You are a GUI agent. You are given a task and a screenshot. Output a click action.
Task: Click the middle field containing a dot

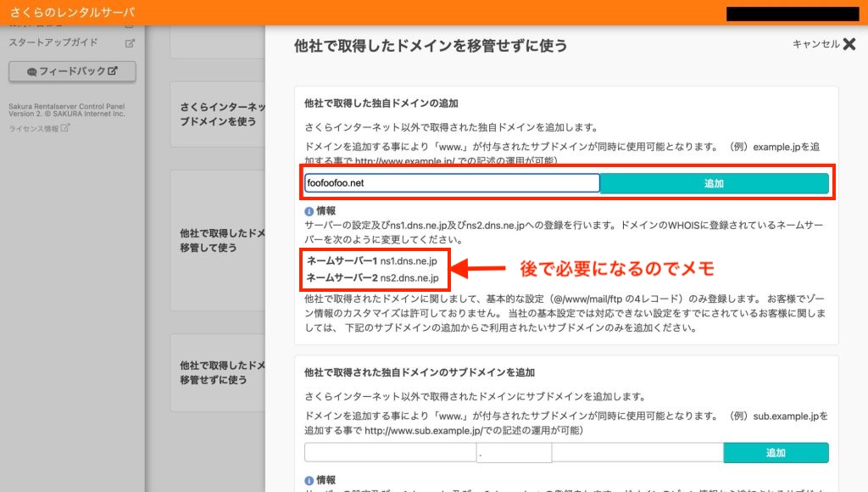pos(514,453)
